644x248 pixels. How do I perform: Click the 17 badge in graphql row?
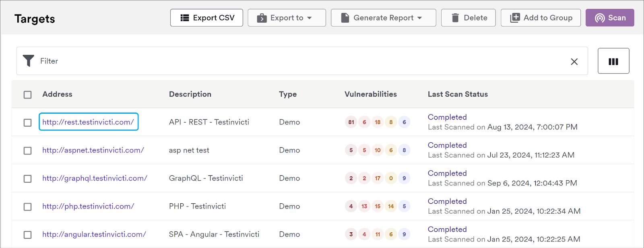coord(378,178)
